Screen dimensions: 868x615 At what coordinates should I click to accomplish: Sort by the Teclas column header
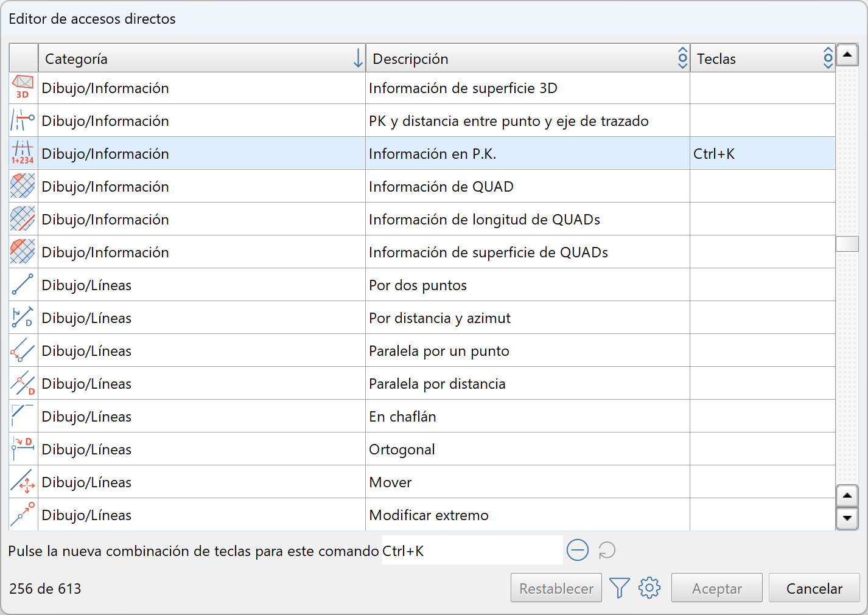pos(763,58)
